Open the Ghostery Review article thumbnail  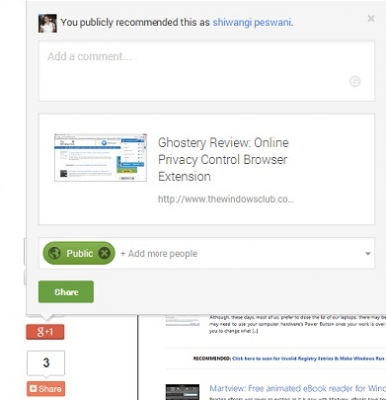point(100,158)
